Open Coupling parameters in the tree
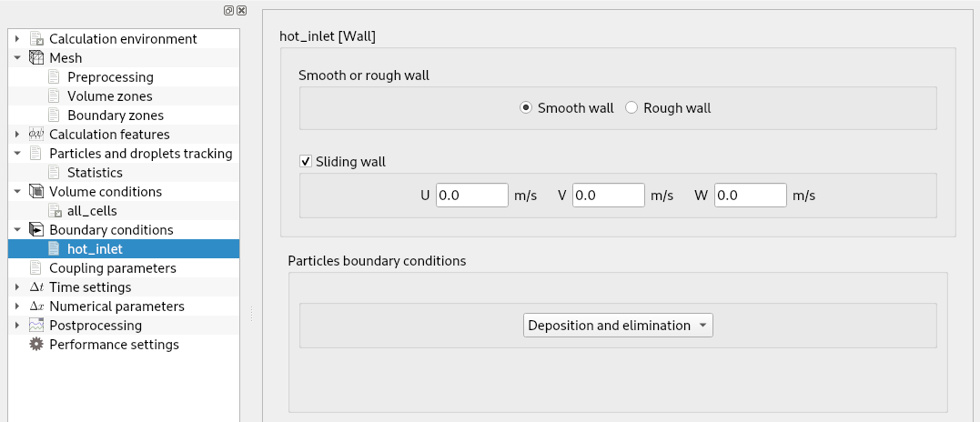This screenshot has height=422, width=980. [x=112, y=268]
